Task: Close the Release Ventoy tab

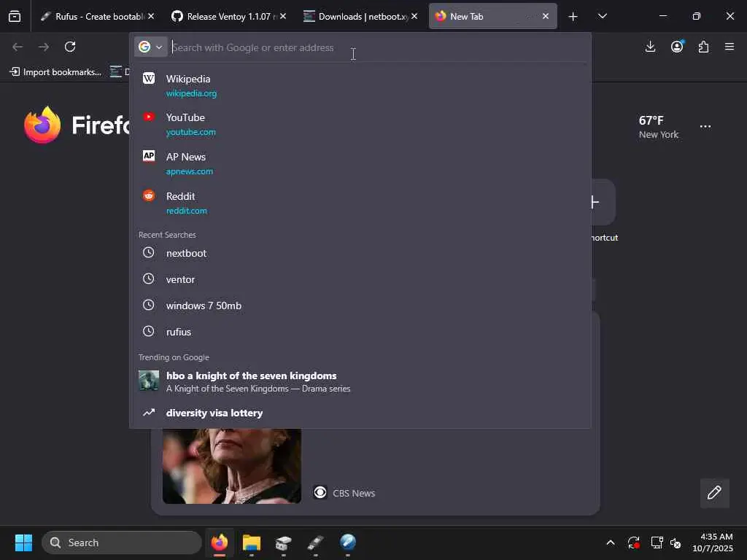Action: (283, 16)
